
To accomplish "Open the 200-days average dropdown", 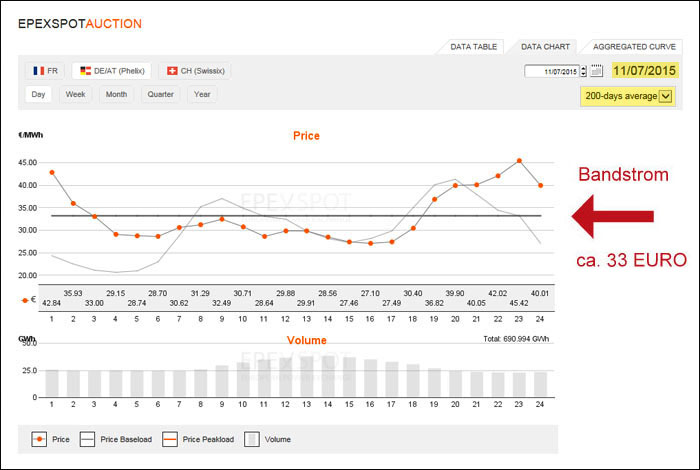I will 628,96.
